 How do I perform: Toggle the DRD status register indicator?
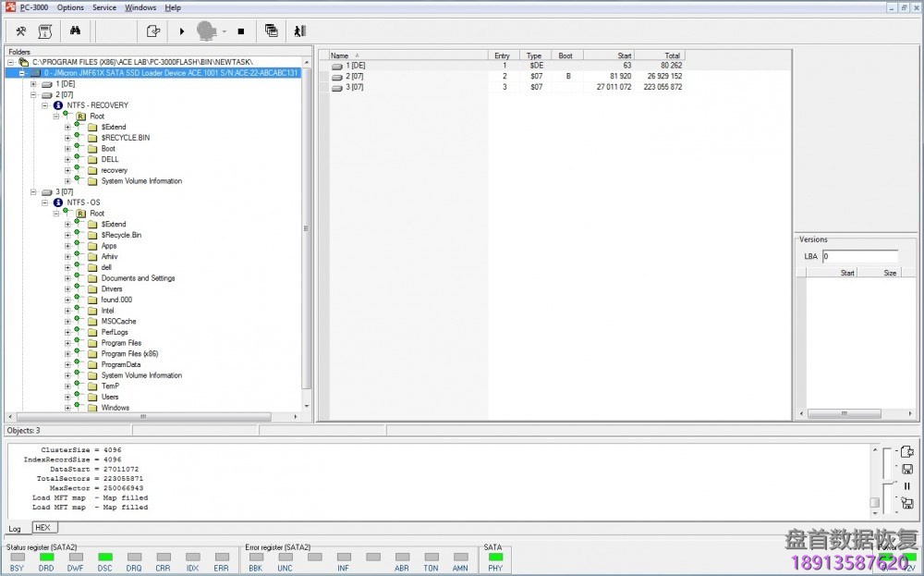(x=45, y=556)
